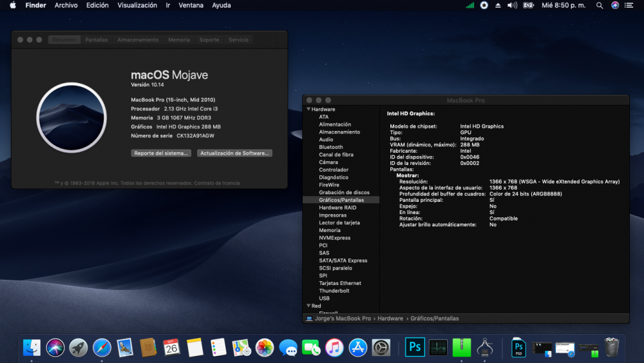This screenshot has height=363, width=644.
Task: Open Maps icon in Dock
Action: pyautogui.click(x=241, y=348)
